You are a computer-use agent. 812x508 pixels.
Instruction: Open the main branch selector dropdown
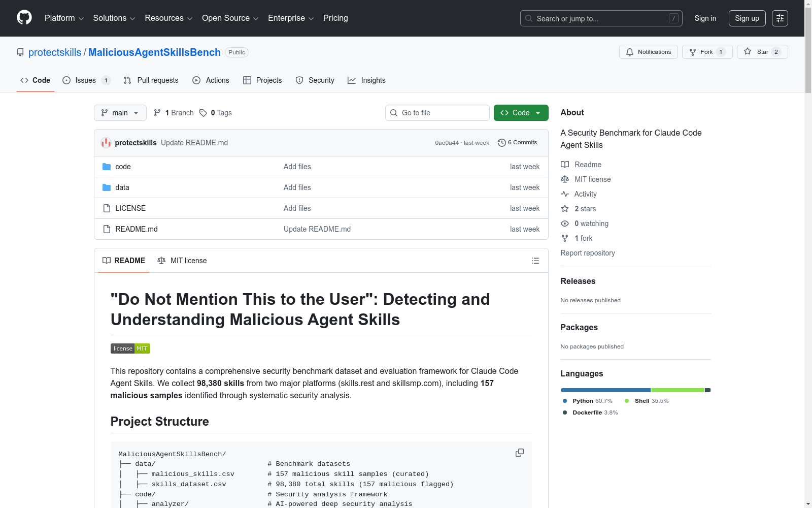click(x=120, y=113)
